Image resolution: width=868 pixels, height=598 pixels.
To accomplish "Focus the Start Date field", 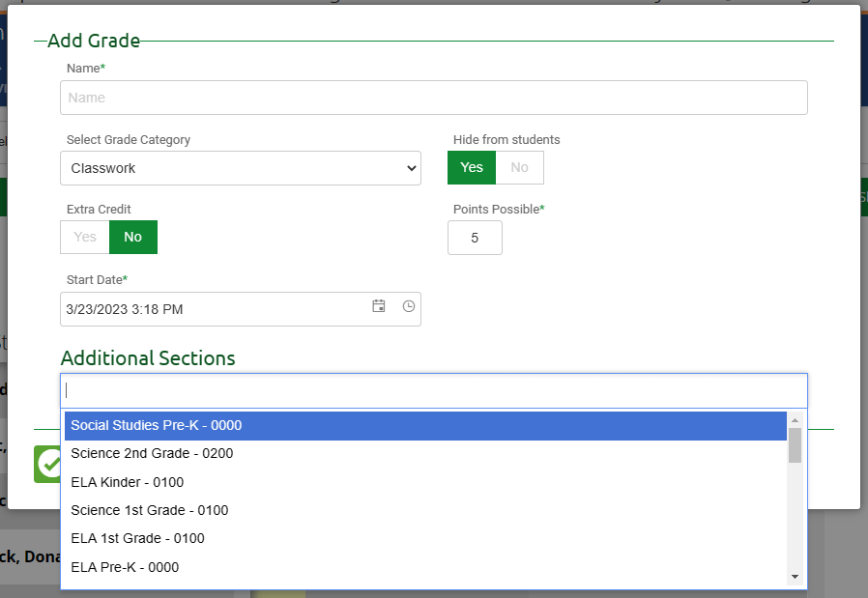I will (x=193, y=309).
